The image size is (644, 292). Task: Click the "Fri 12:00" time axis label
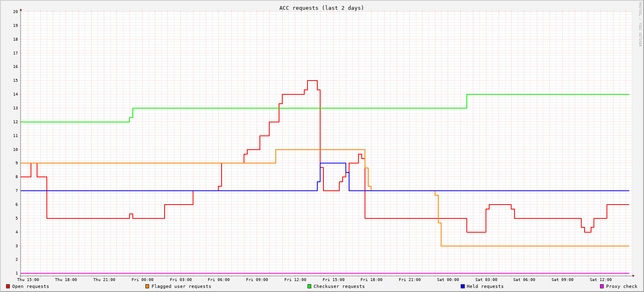(x=295, y=279)
